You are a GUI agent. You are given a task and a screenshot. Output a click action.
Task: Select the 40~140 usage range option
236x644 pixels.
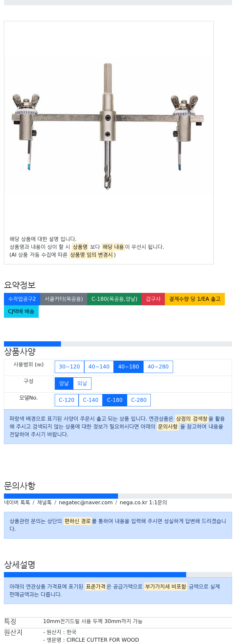[x=99, y=367]
